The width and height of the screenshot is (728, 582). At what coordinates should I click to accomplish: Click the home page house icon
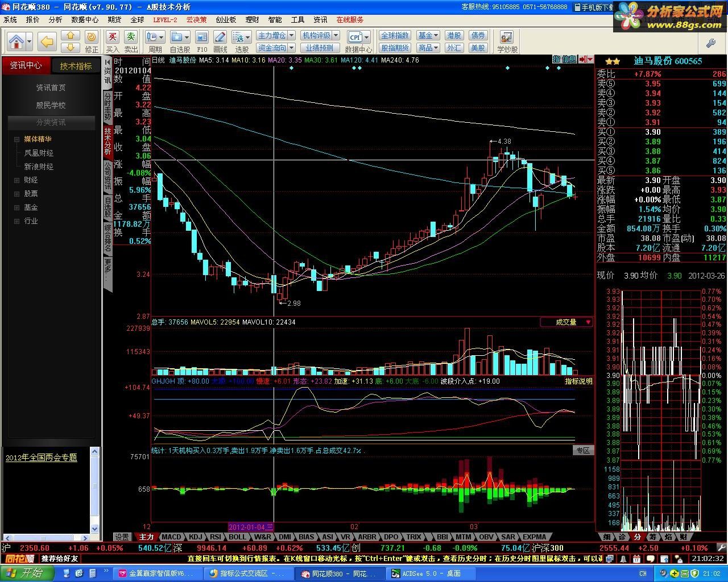coord(16,41)
